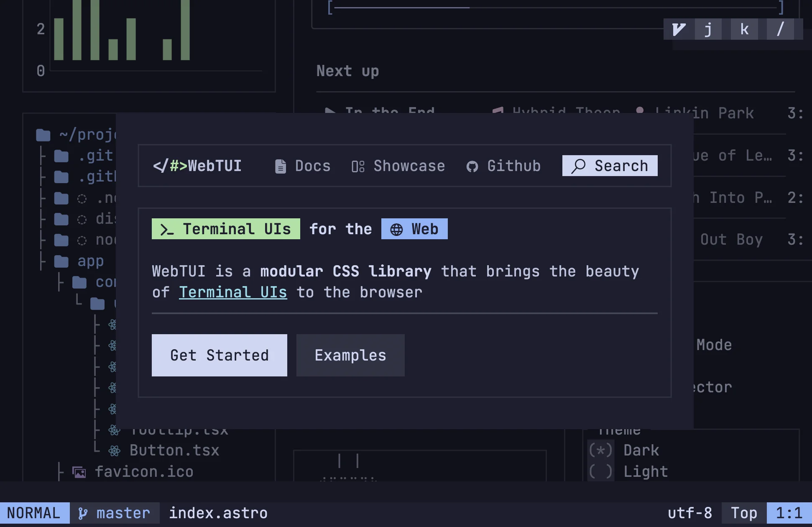Click the playback progress bar
Image resolution: width=812 pixels, height=527 pixels.
[x=555, y=8]
